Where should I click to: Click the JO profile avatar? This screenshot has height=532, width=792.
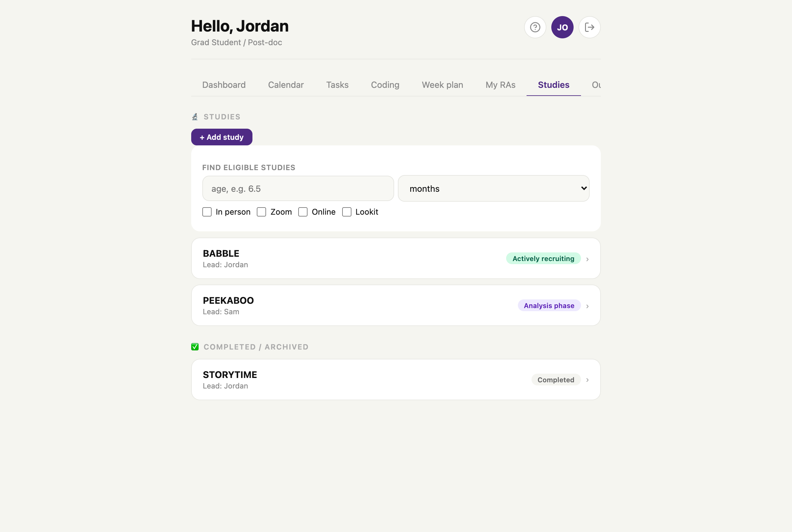click(x=562, y=27)
